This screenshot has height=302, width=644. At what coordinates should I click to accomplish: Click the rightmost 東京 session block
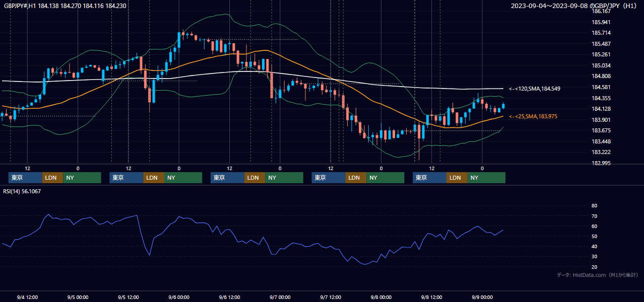tap(429, 178)
